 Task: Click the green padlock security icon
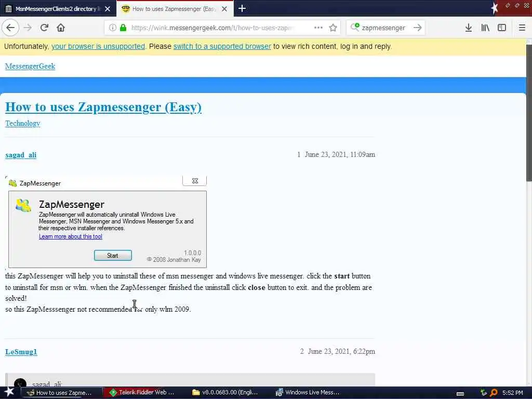[x=123, y=28]
